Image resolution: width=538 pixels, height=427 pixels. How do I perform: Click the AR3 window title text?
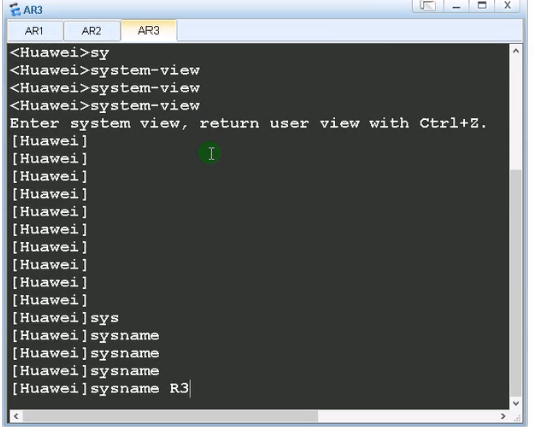pos(33,10)
